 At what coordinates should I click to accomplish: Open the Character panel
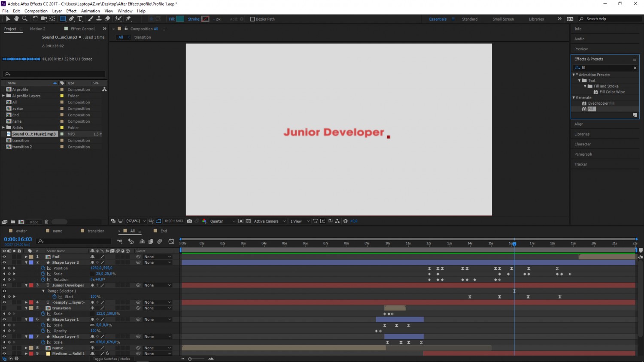click(583, 144)
